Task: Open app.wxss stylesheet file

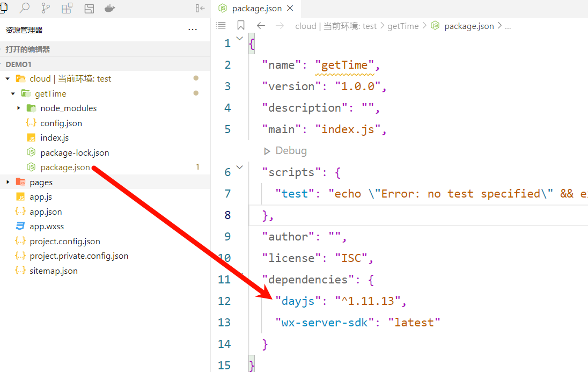Action: [47, 227]
